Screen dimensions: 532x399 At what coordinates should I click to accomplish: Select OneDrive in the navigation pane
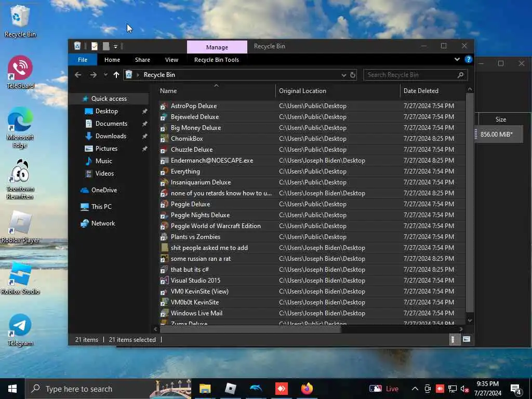[104, 190]
